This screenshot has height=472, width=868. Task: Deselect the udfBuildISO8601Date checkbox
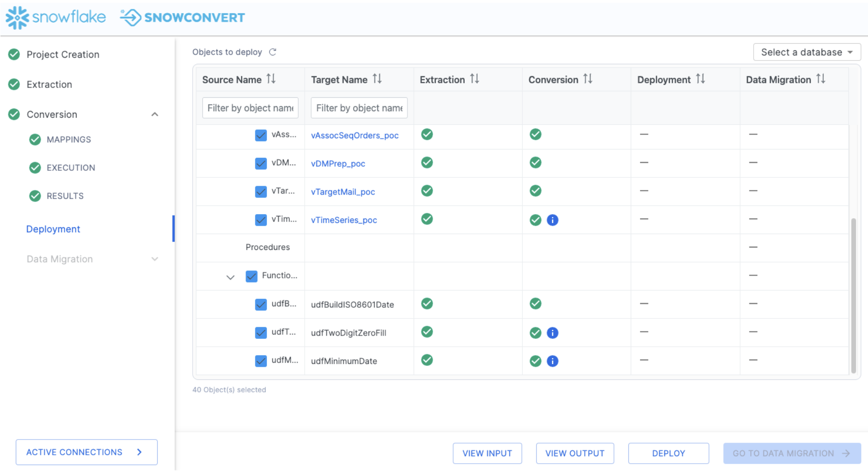(x=261, y=304)
